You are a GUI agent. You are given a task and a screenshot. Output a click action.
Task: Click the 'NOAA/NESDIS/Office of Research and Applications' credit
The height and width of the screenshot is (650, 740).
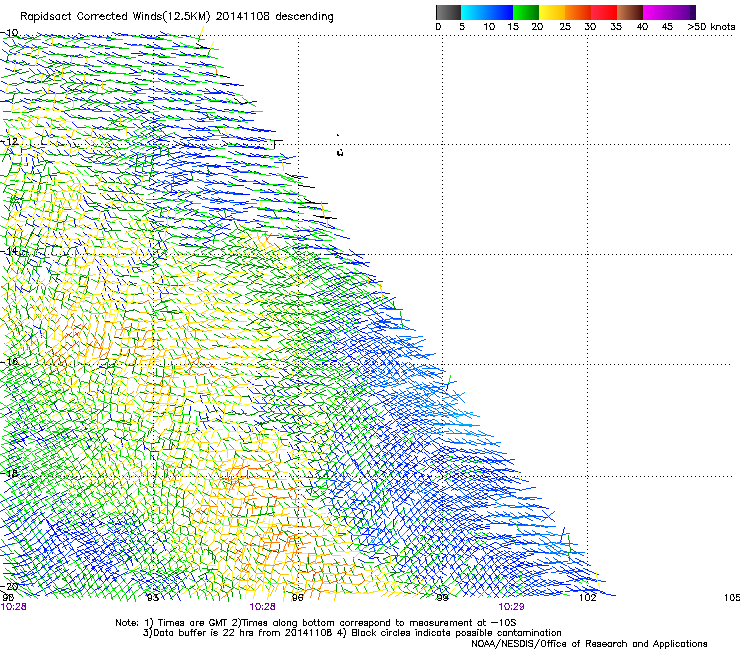(x=589, y=644)
